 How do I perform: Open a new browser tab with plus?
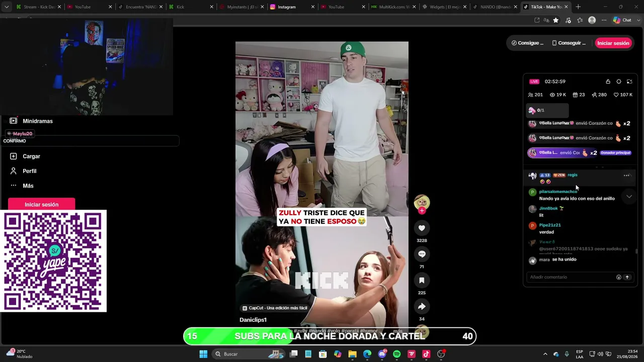point(578,7)
